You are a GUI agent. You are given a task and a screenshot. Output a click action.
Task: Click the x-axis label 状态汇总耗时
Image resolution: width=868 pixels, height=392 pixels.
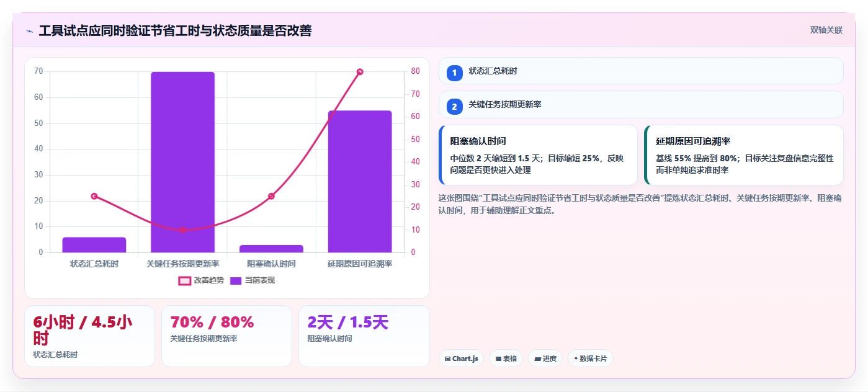(94, 264)
